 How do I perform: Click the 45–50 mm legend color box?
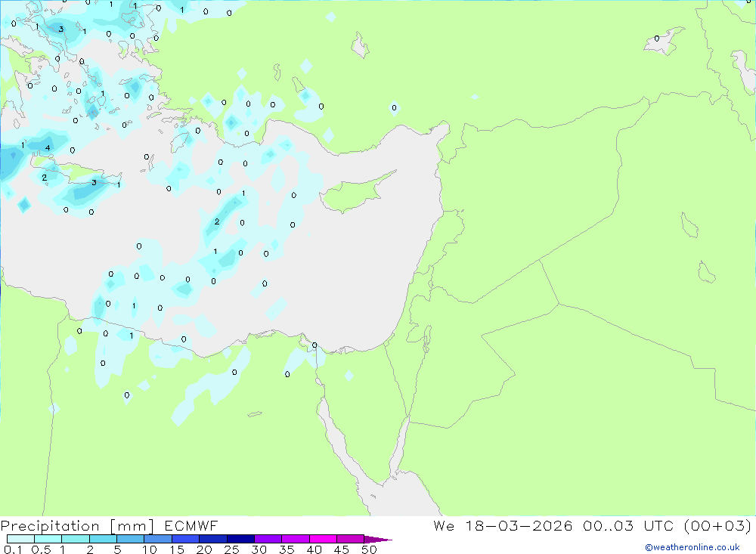[351, 539]
